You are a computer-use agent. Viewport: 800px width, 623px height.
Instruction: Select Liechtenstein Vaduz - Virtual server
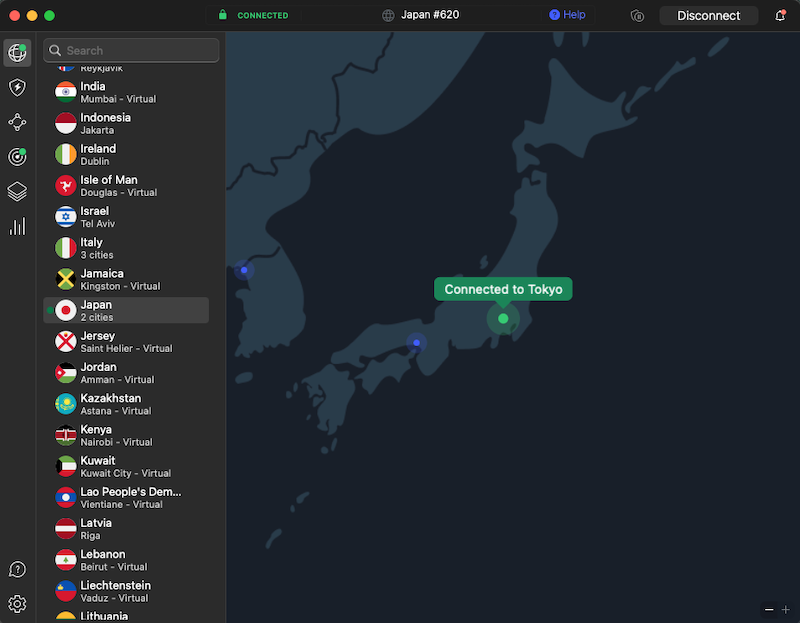[126, 590]
